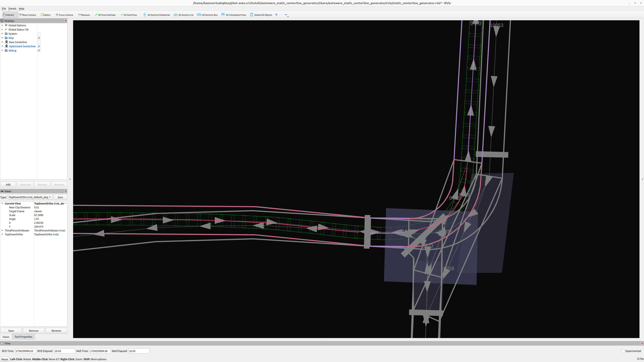
Task: Expand the ThirdPersonFollower view entry
Action: (x=2, y=231)
